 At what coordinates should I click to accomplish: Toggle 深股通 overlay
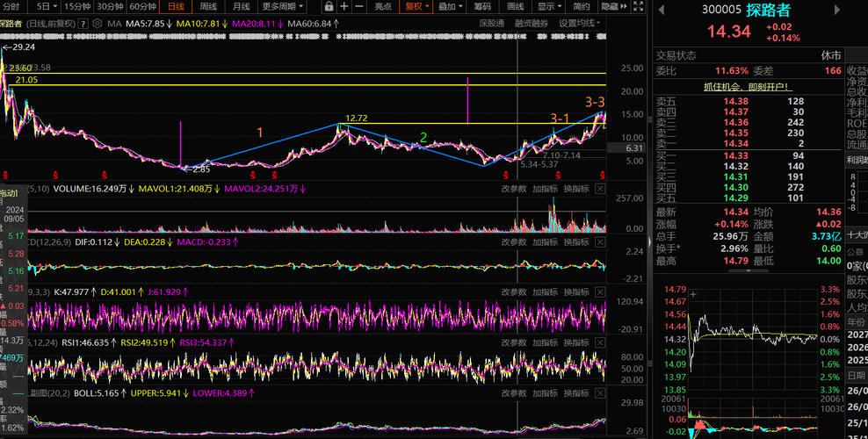[x=492, y=23]
